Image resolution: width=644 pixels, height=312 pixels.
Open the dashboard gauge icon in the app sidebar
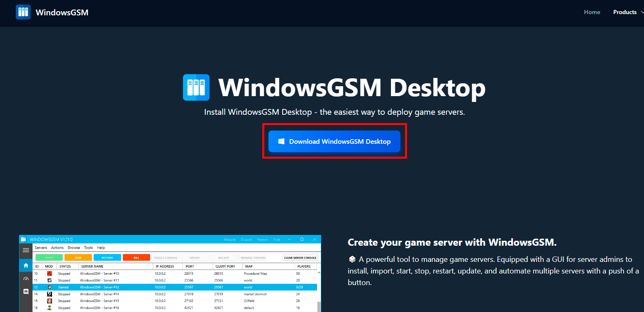(26, 278)
